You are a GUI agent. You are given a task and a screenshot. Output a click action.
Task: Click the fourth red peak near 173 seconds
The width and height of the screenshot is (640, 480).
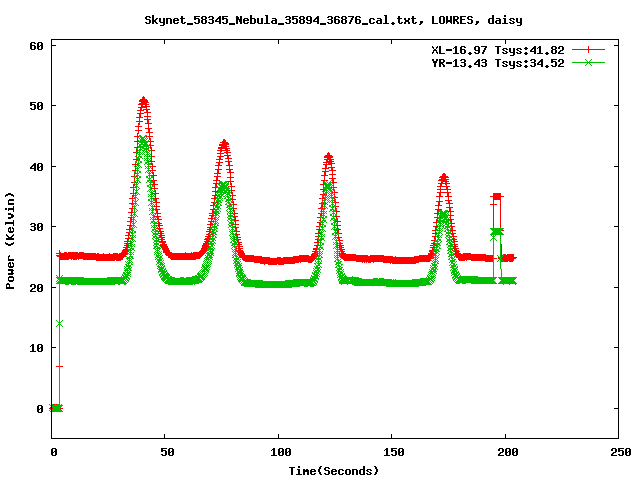pos(444,177)
